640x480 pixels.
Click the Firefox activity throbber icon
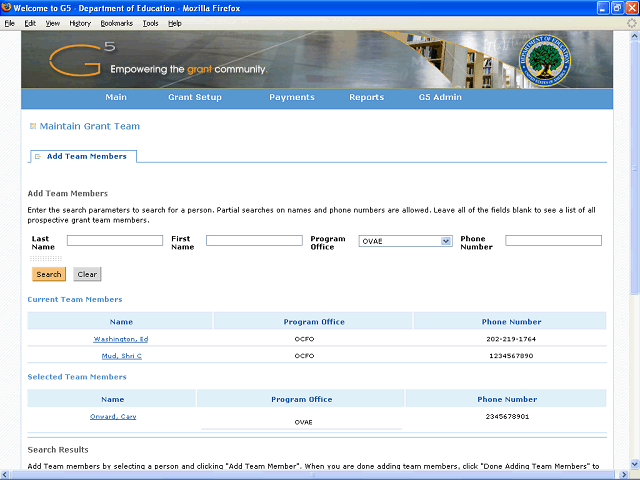pyautogui.click(x=628, y=23)
